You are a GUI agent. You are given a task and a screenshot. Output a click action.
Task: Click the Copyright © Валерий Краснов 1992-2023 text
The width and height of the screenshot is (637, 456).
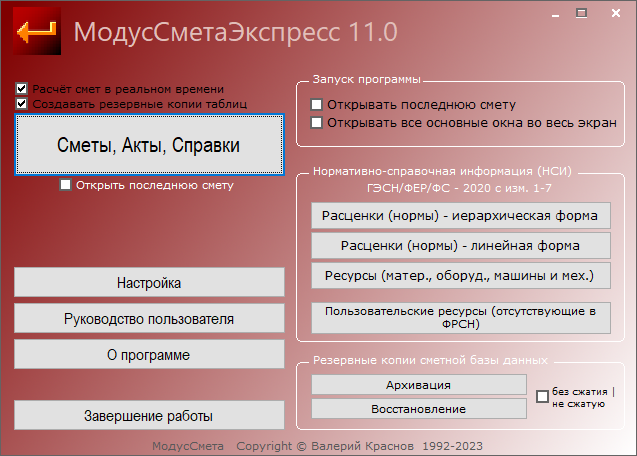pos(360,446)
